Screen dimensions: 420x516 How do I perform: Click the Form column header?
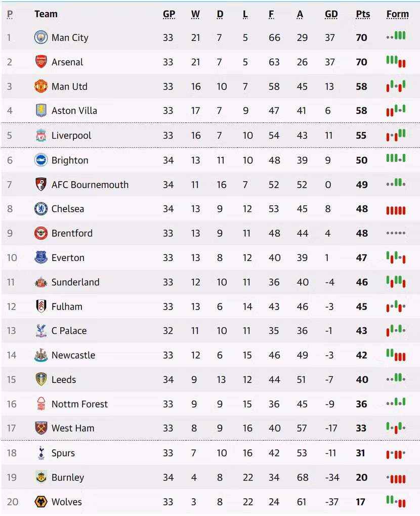(x=397, y=14)
